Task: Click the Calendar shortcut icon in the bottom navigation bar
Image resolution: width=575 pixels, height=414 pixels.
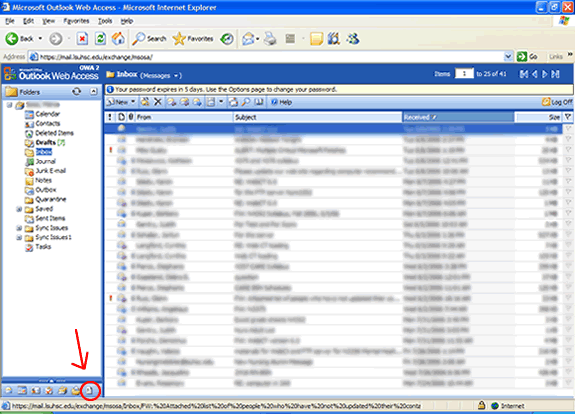Action: point(22,391)
